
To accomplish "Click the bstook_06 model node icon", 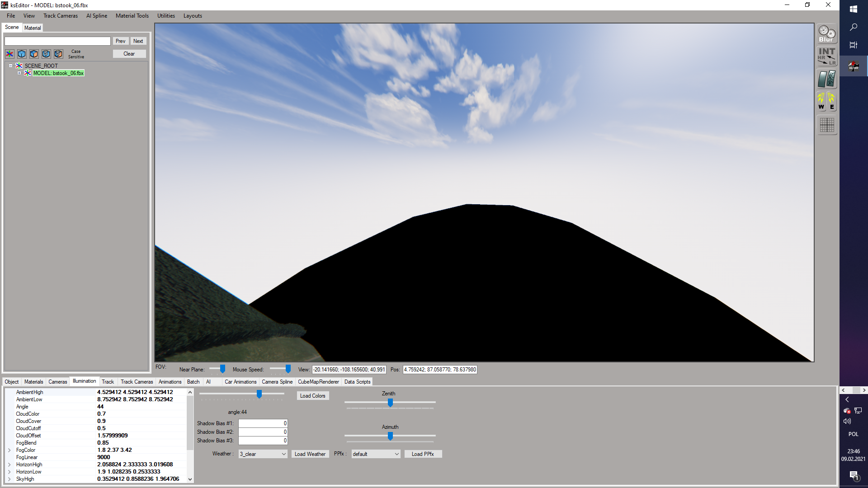I will (x=28, y=73).
